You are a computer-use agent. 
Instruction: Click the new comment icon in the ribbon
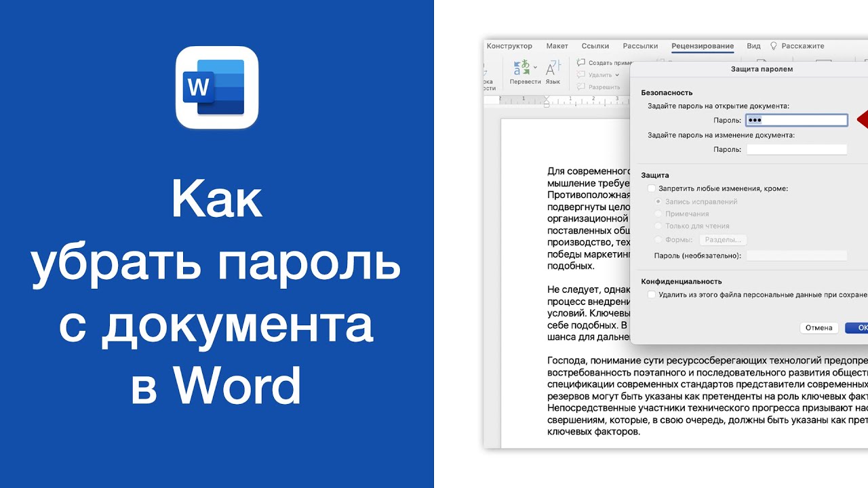point(580,62)
